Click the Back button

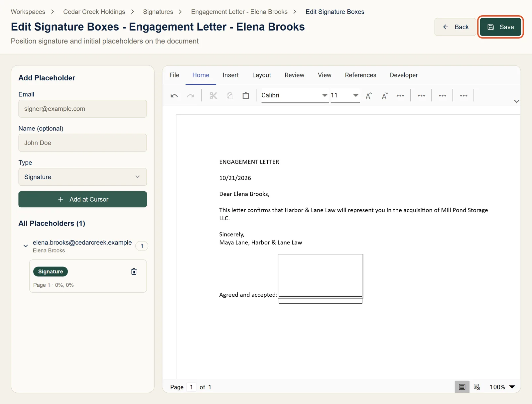455,27
